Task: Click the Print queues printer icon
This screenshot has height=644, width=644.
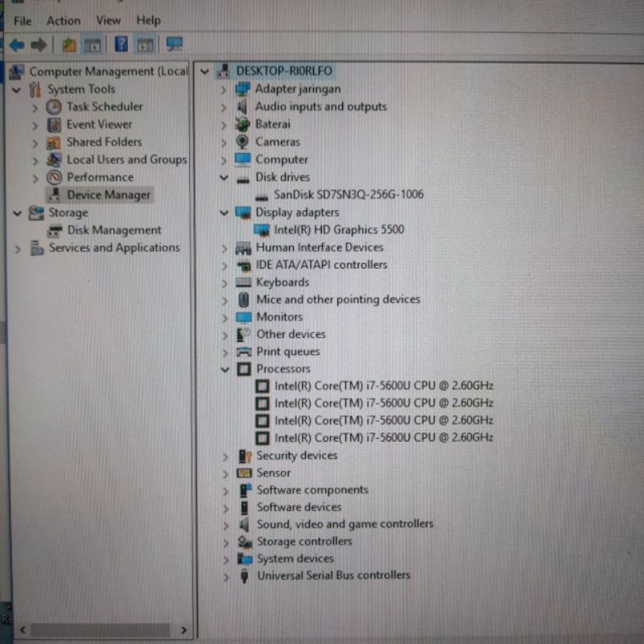Action: 244,352
